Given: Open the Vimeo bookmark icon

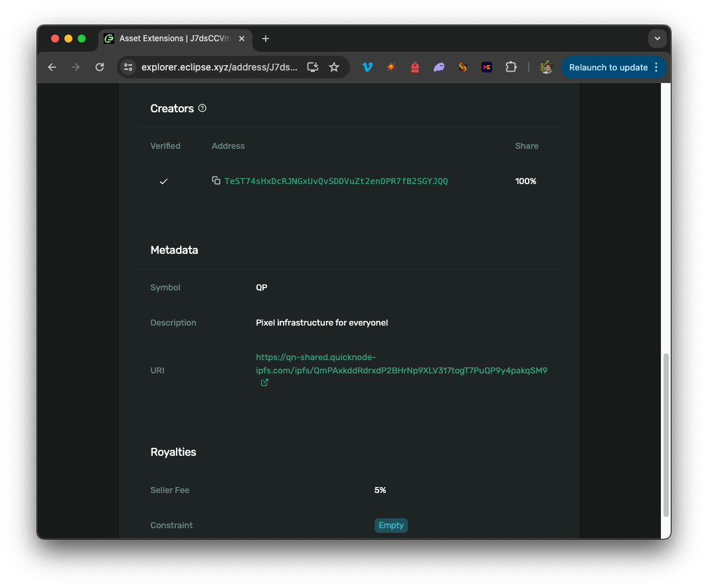Looking at the screenshot, I should [x=367, y=67].
